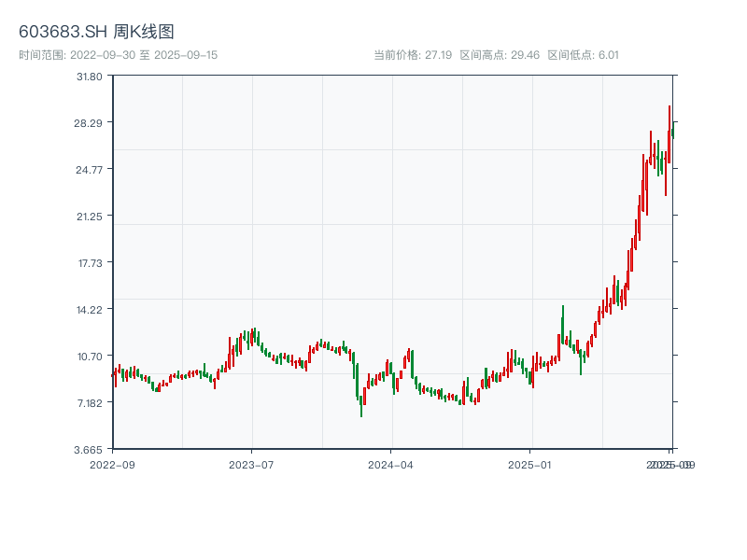Image resolution: width=747 pixels, height=560 pixels.
Task: Click y-axis label 31.80
Action: [90, 77]
